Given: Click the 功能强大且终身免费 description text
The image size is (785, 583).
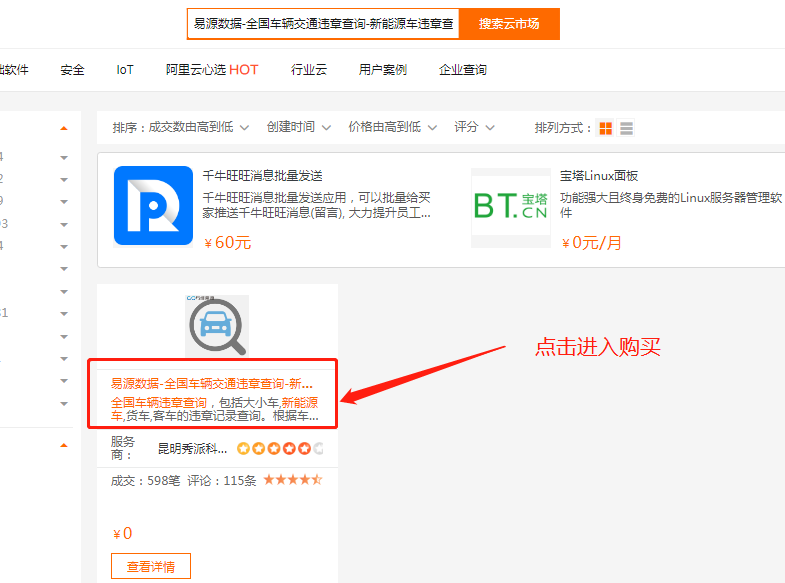Looking at the screenshot, I should (671, 205).
